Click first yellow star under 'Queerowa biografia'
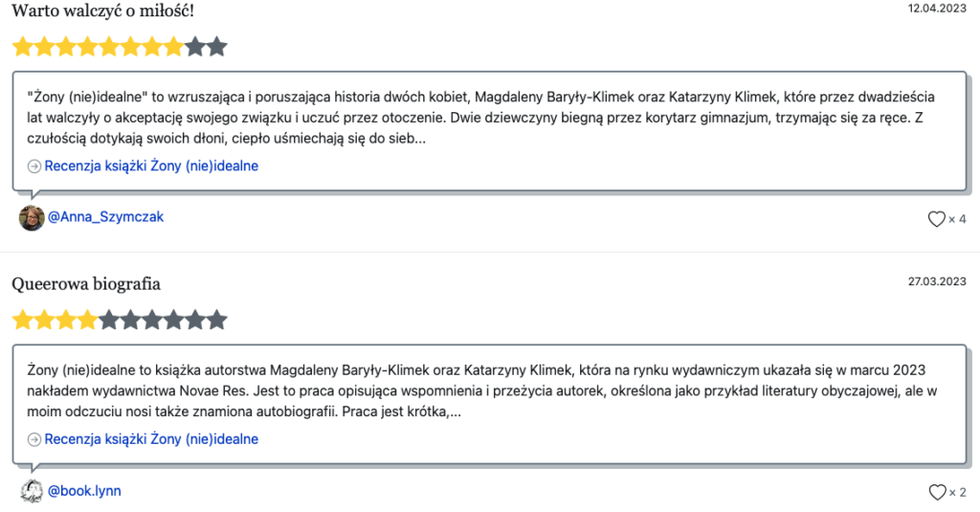This screenshot has width=980, height=512. pyautogui.click(x=22, y=321)
